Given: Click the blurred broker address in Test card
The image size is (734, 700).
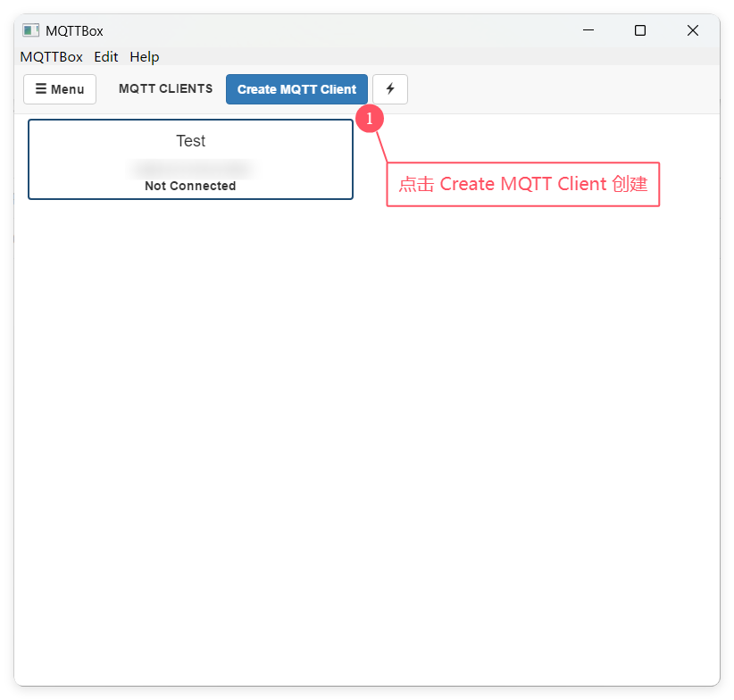Looking at the screenshot, I should [x=190, y=168].
